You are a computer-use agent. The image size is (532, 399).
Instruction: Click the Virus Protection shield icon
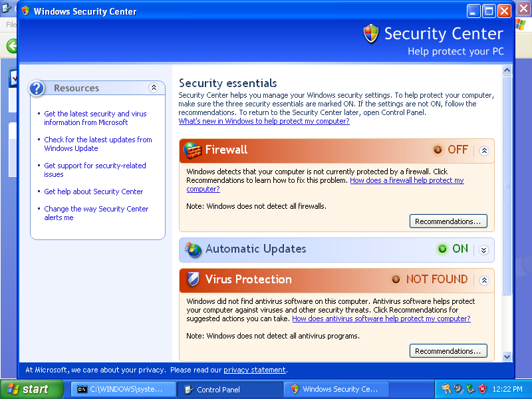pos(193,279)
